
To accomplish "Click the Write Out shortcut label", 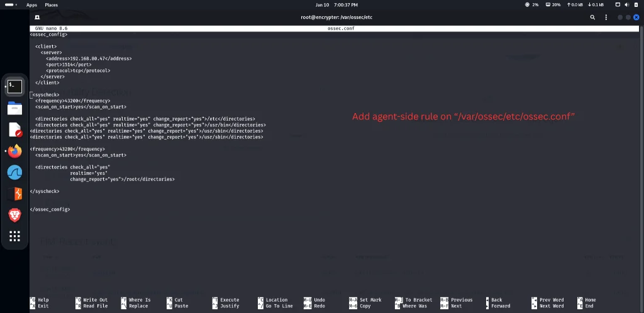I will click(x=96, y=300).
